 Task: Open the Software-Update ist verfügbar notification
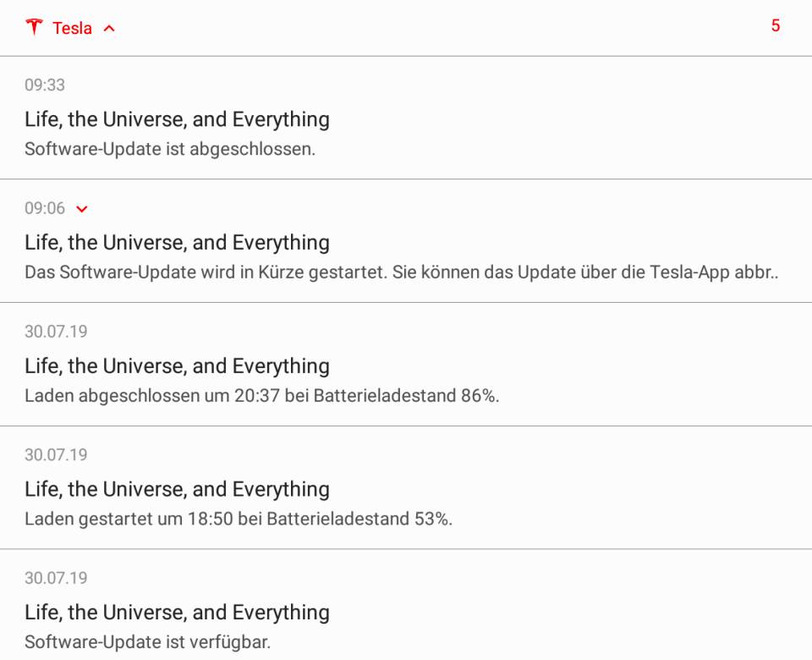(x=406, y=604)
